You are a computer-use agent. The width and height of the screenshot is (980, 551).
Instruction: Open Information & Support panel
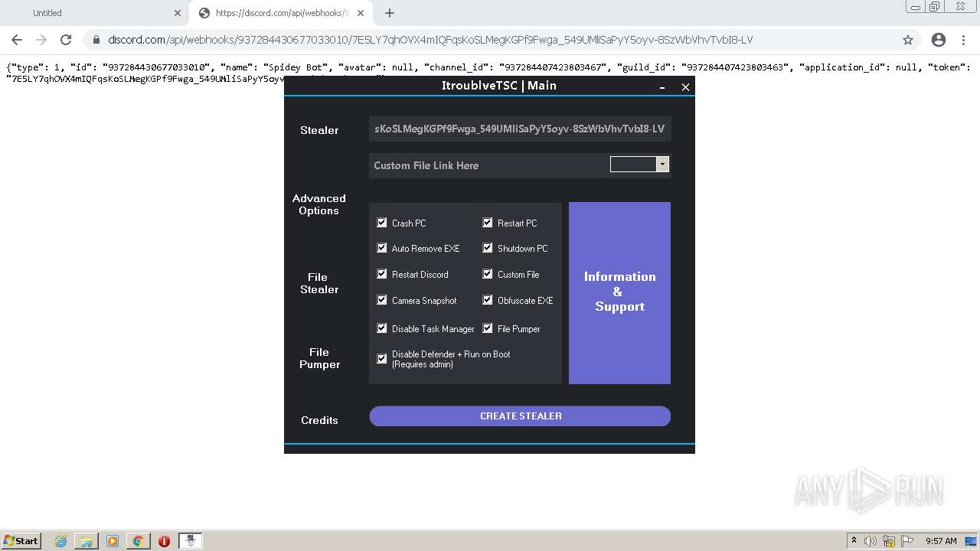coord(619,292)
